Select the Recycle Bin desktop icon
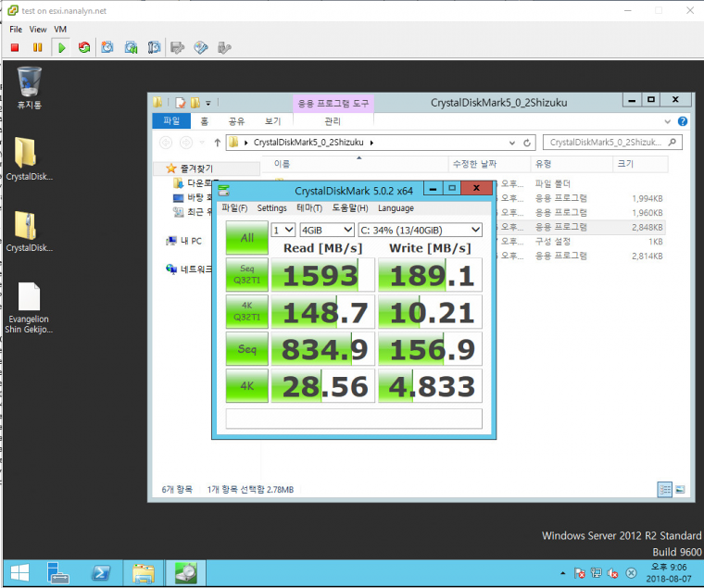 [30, 88]
